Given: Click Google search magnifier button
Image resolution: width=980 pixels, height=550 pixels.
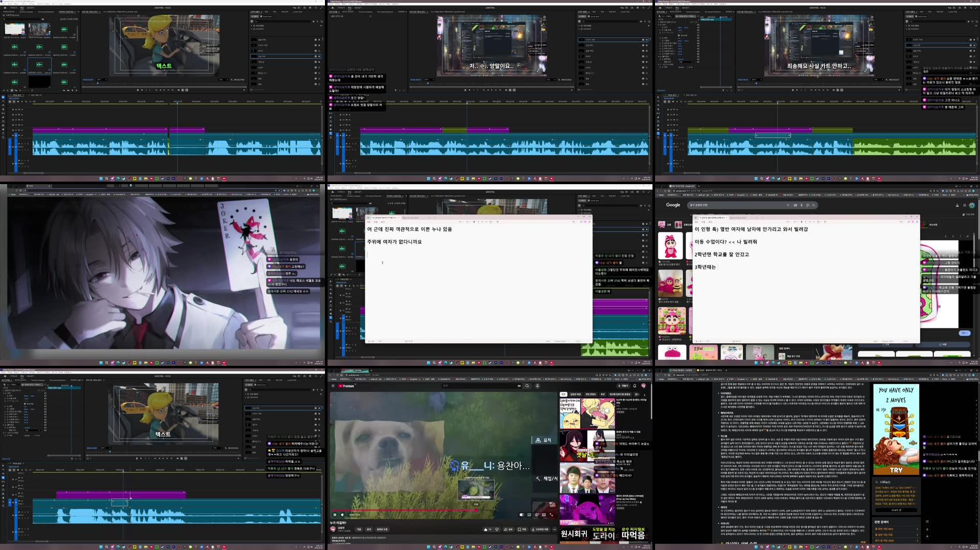Looking at the screenshot, I should 814,205.
